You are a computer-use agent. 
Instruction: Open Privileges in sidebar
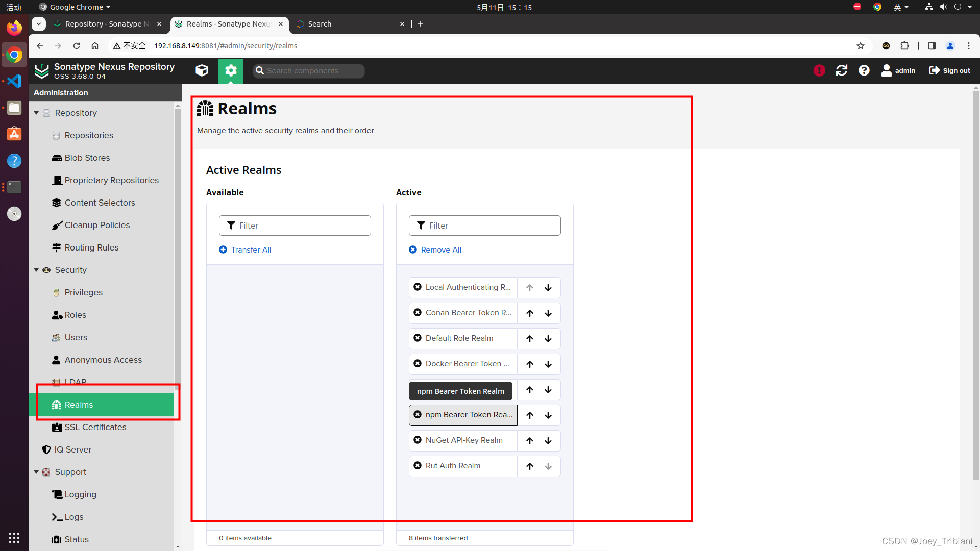coord(84,292)
